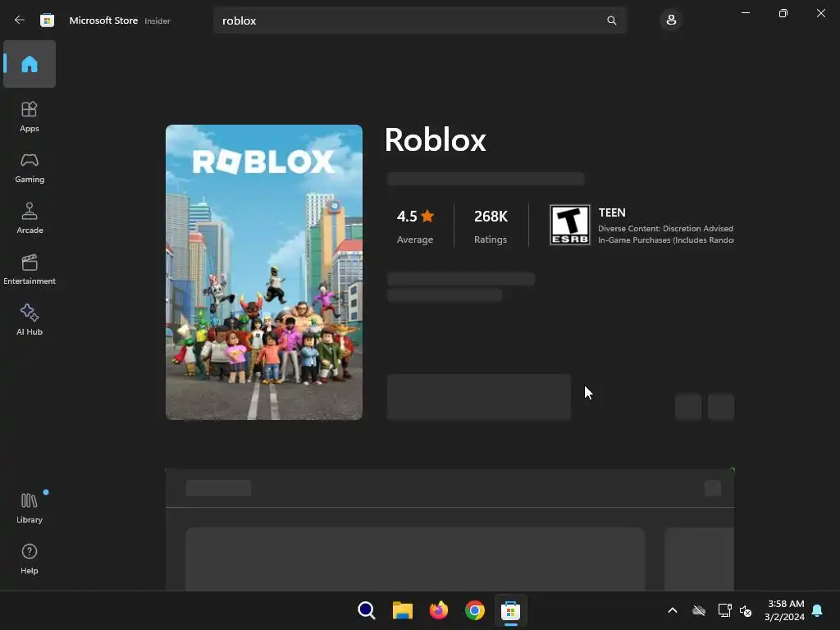Open Windows Search from the taskbar
The width and height of the screenshot is (840, 630).
pos(367,610)
